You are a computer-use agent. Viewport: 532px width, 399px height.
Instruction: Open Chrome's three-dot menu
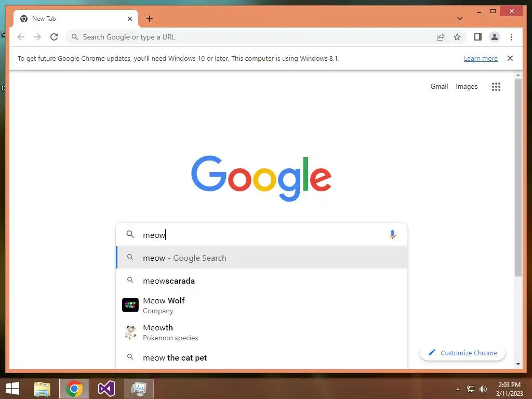click(x=511, y=37)
